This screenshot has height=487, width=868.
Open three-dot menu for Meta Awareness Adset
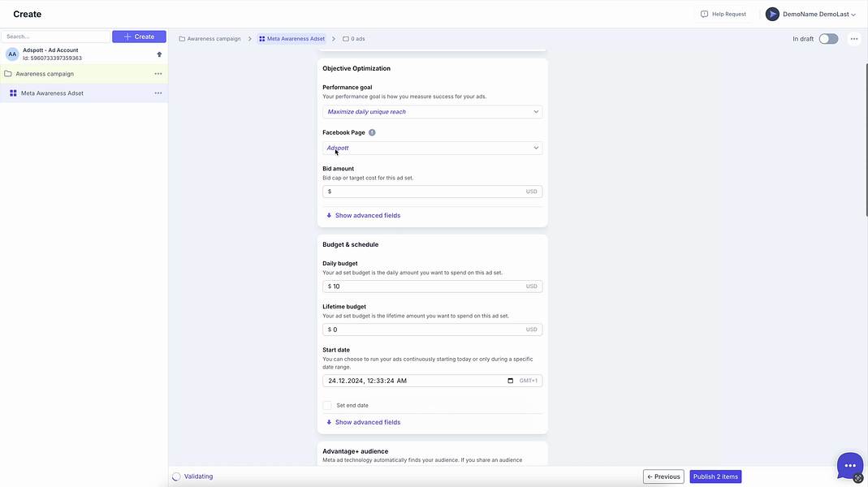click(158, 93)
